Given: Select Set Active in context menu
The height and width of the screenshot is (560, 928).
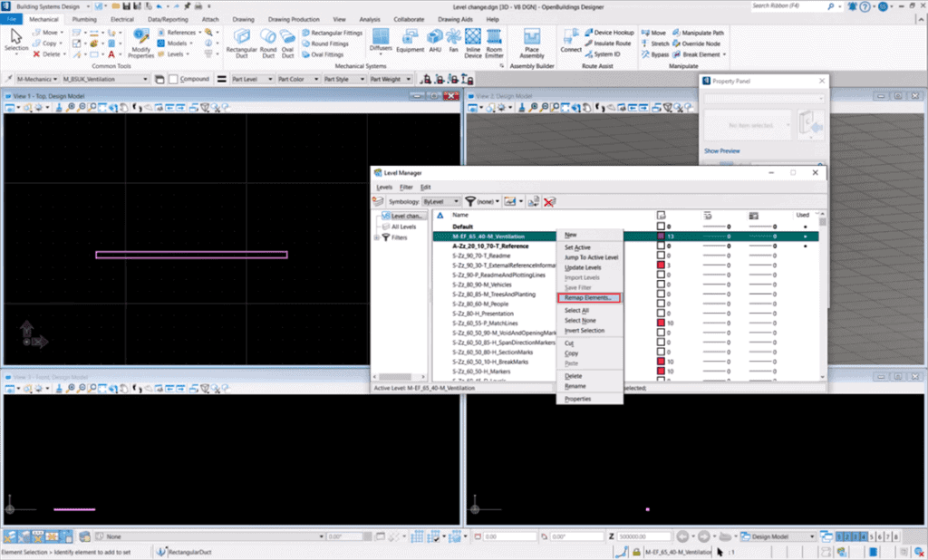Looking at the screenshot, I should point(576,247).
